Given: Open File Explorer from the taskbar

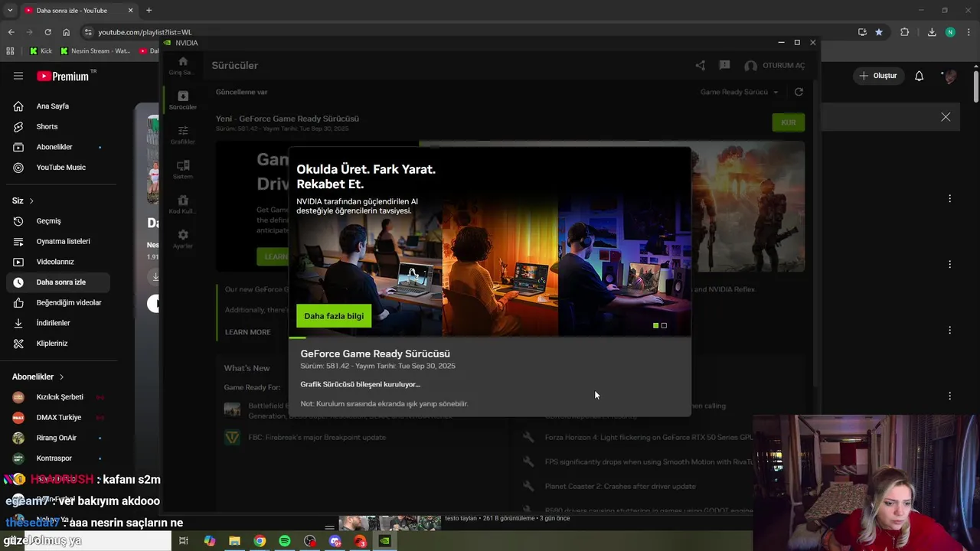Looking at the screenshot, I should point(234,541).
